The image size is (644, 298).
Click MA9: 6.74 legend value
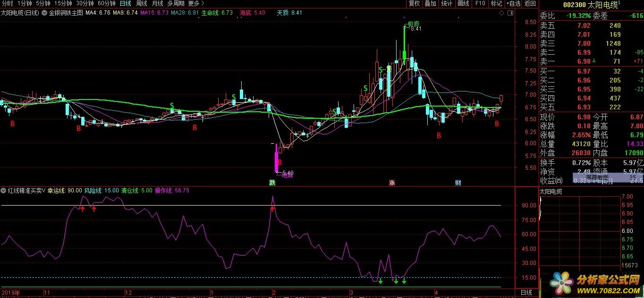coord(126,13)
